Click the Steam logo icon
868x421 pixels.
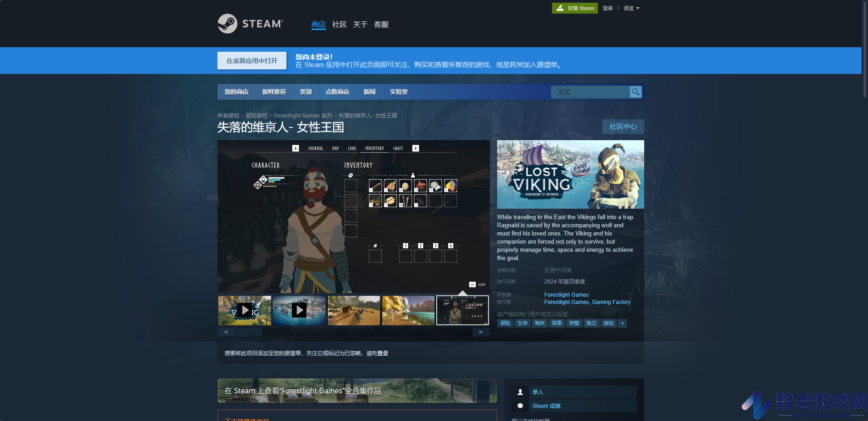[227, 24]
